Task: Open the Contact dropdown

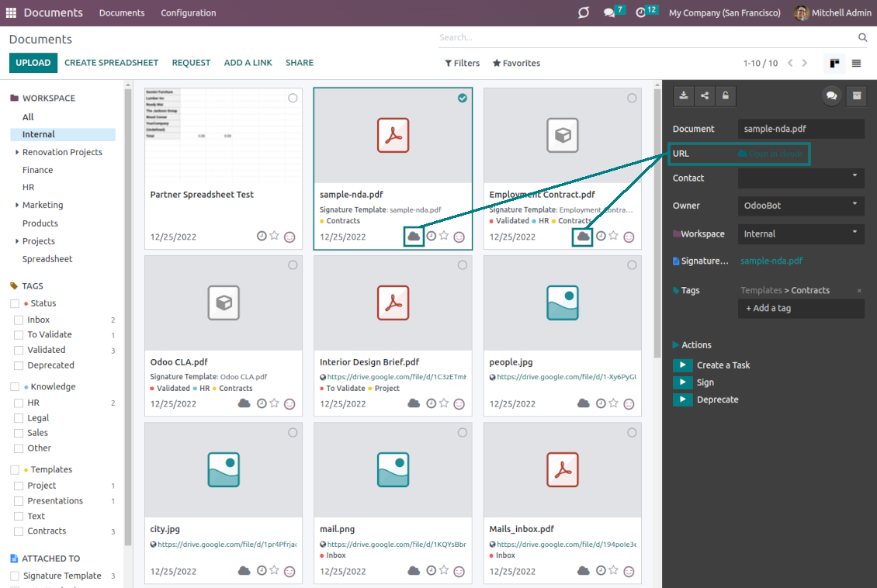Action: coord(801,178)
